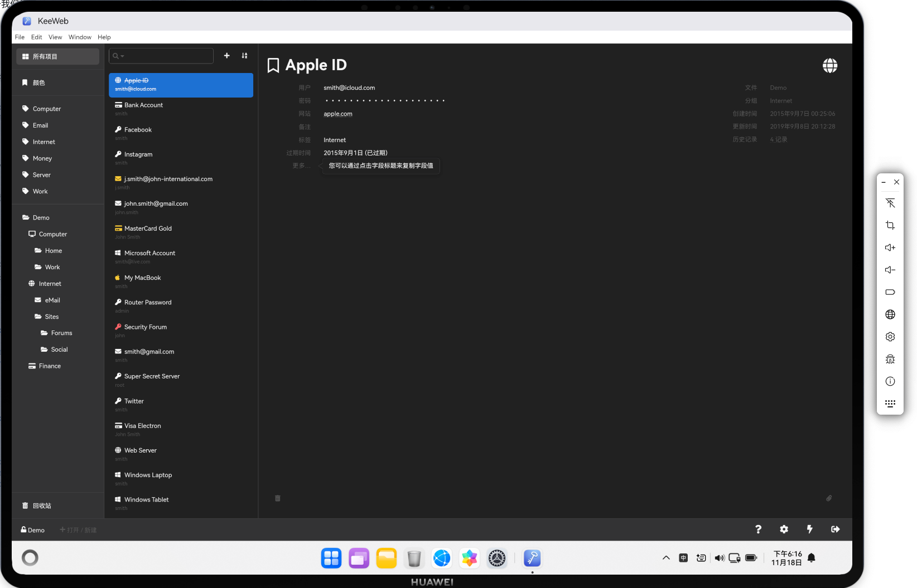The height and width of the screenshot is (588, 917).
Task: Open the sort options icon
Action: click(244, 56)
